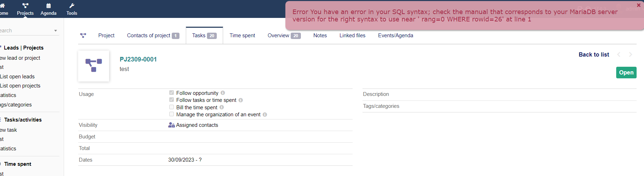Check Manage the organization of an event

(171, 114)
